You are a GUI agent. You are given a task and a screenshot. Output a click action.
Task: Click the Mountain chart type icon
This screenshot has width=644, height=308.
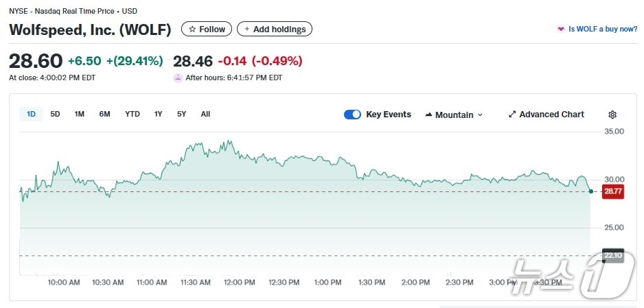click(x=428, y=115)
